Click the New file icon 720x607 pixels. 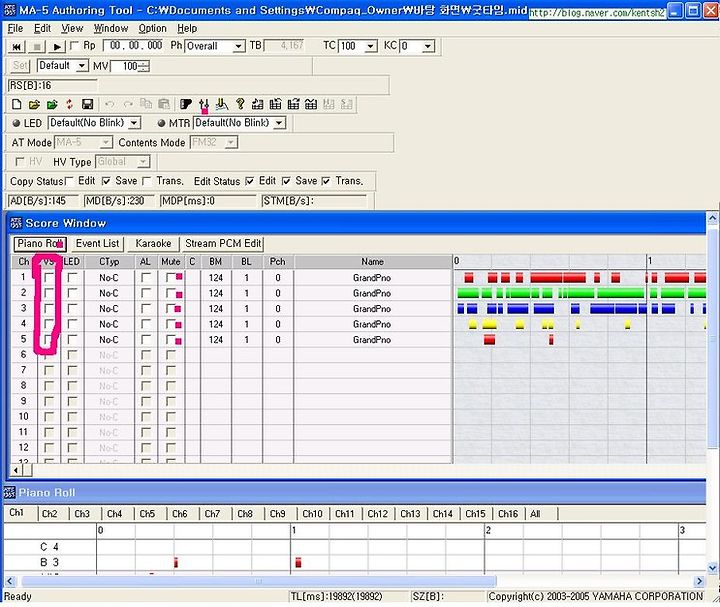tap(17, 104)
